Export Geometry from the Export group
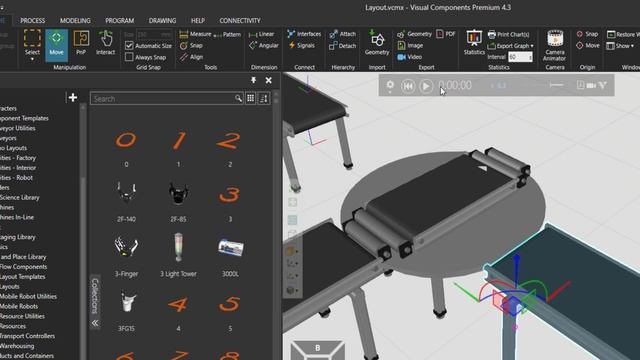This screenshot has height=360, width=640. (x=414, y=34)
